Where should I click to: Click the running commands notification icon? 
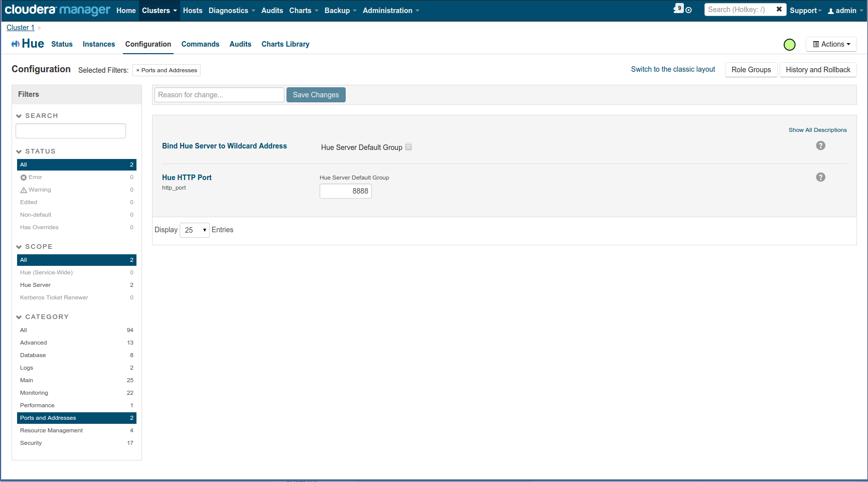tap(679, 9)
